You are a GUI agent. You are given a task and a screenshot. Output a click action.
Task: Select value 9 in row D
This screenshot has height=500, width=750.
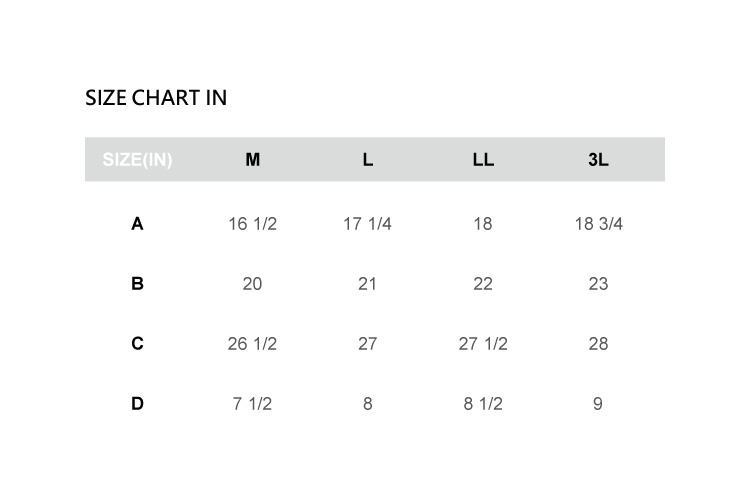(598, 404)
